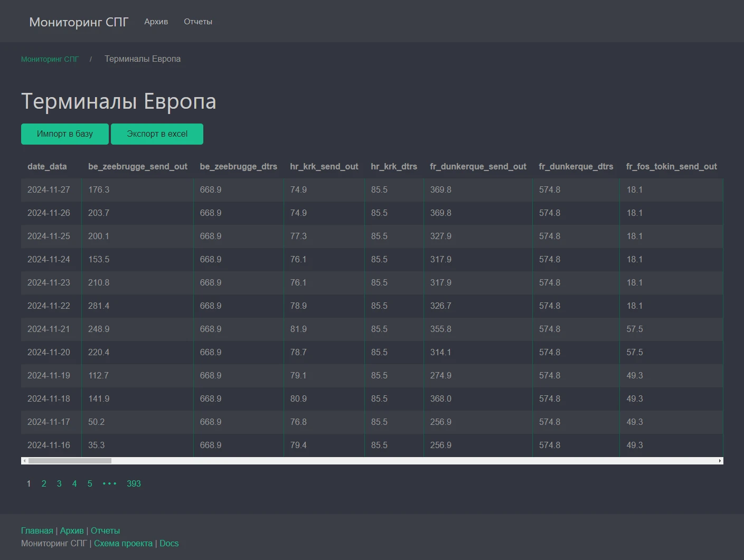
Task: Open Docs link in footer
Action: tap(169, 543)
